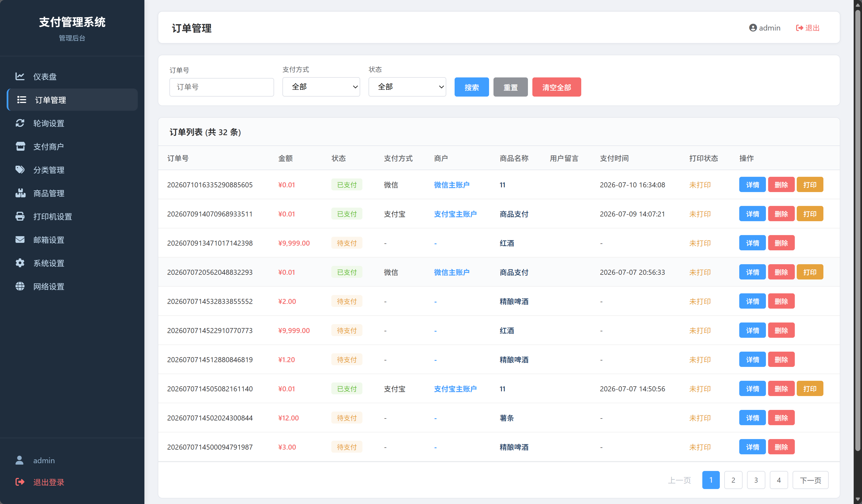Click 微信主账户 link in first row
862x504 pixels.
point(452,185)
